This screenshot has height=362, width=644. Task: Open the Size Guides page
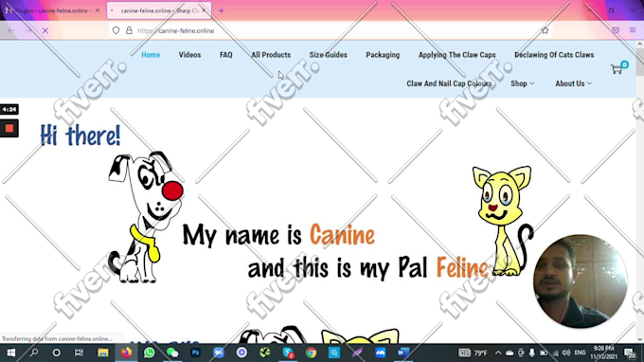coord(329,55)
